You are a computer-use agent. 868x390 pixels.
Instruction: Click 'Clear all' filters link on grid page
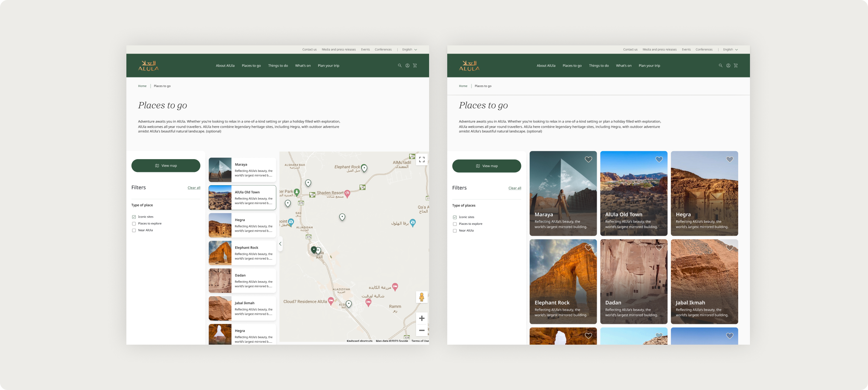515,188
